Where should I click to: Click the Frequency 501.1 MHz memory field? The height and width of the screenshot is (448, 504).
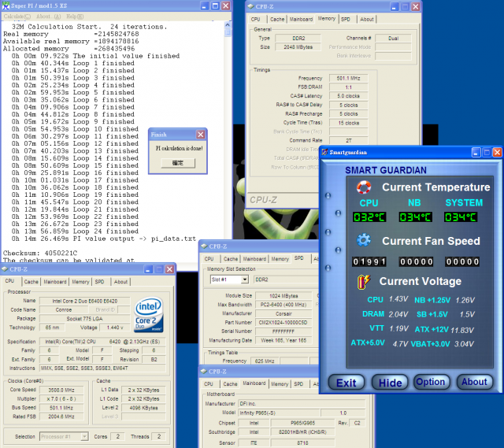pyautogui.click(x=348, y=78)
